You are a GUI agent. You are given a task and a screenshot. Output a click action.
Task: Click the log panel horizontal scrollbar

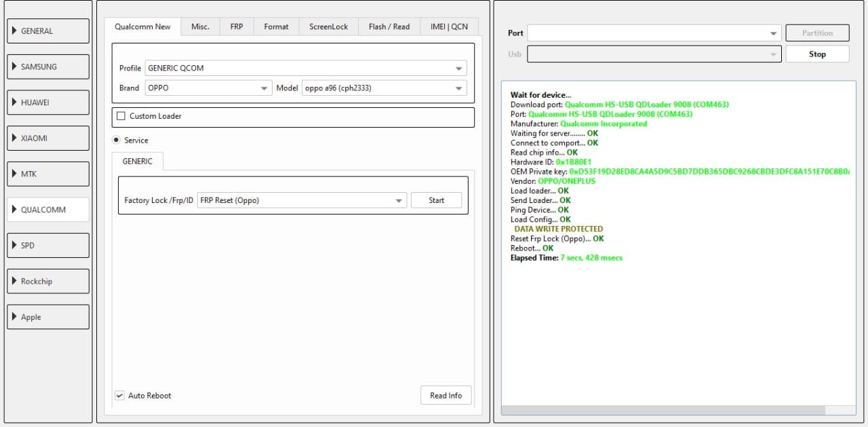pos(678,410)
